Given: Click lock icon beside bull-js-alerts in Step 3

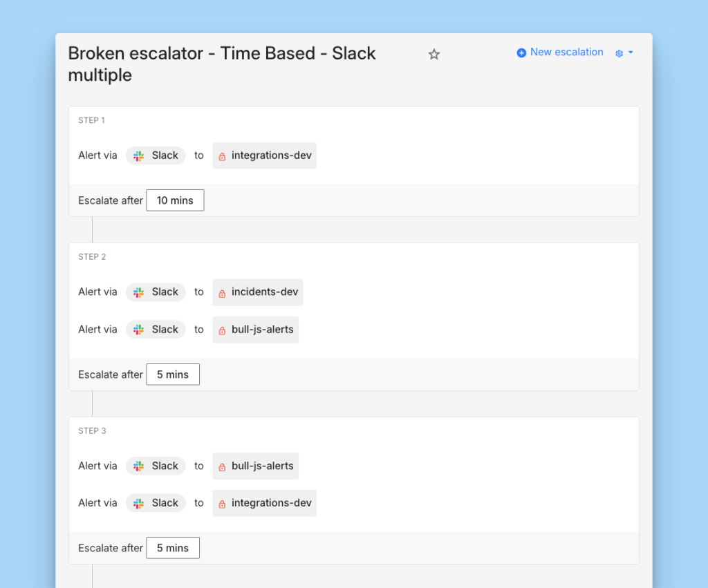Looking at the screenshot, I should pos(222,466).
